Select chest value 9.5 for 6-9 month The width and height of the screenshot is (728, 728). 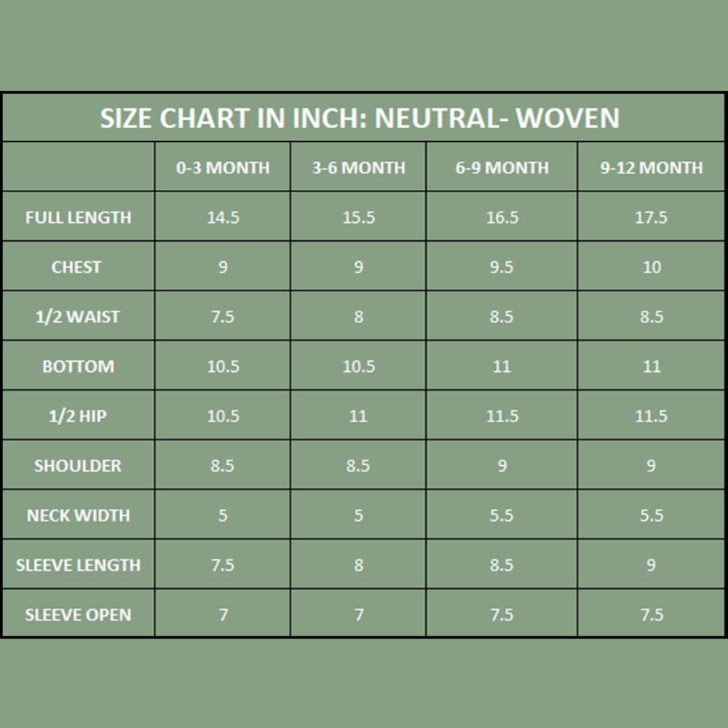click(x=502, y=267)
